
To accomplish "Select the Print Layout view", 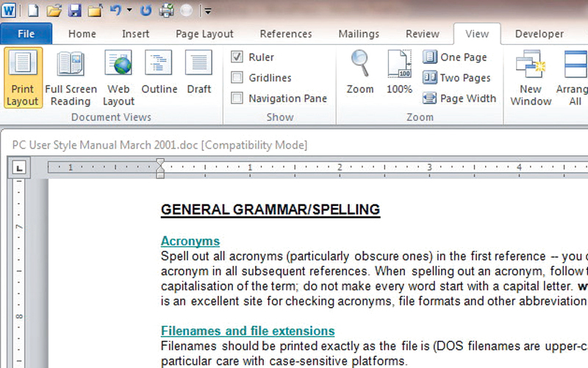I will point(23,77).
